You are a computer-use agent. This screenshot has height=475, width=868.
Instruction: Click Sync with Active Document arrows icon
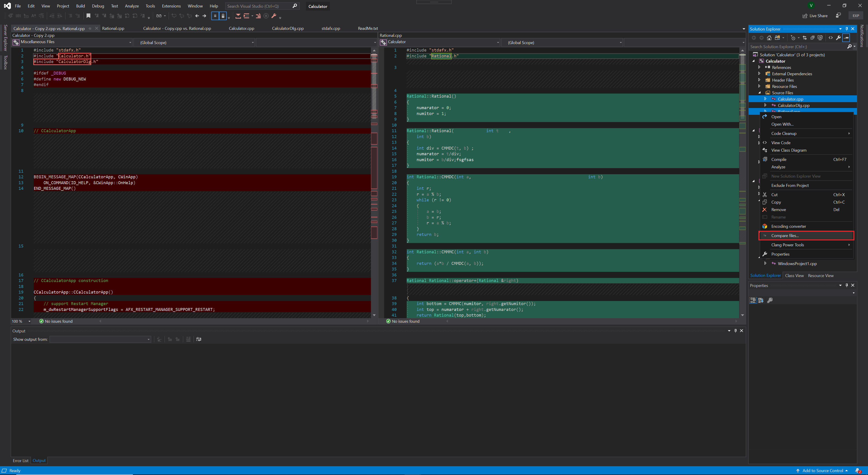click(x=805, y=38)
